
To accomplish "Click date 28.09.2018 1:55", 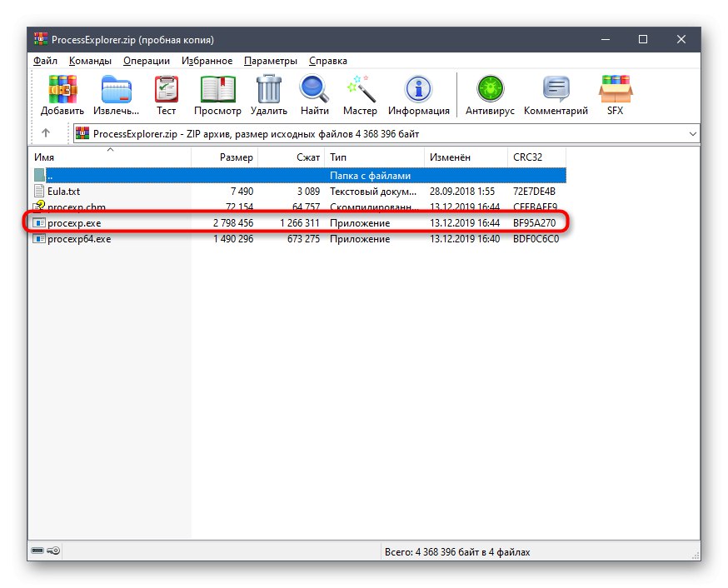I will (x=462, y=192).
